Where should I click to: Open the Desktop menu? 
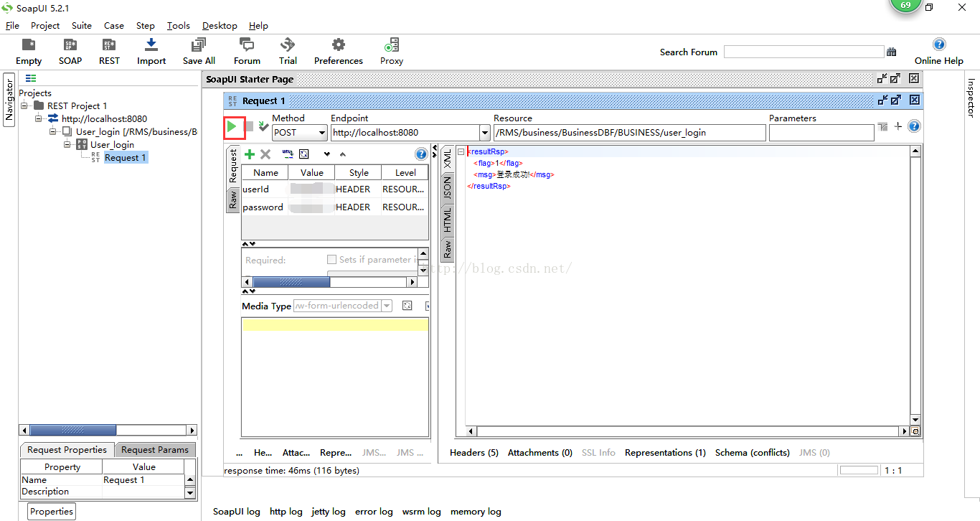coord(220,25)
